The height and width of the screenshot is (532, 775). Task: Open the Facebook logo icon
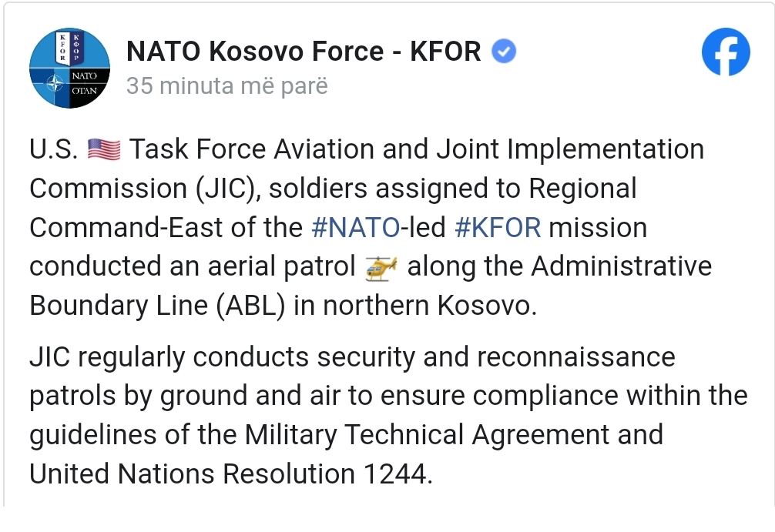(726, 52)
